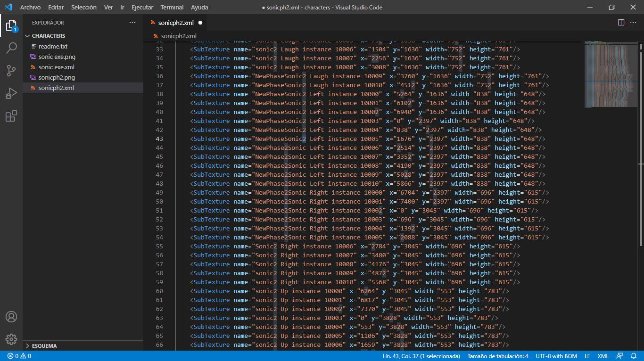Open the Manage settings gear icon
Viewport: 644px width, 361px height.
[x=11, y=339]
